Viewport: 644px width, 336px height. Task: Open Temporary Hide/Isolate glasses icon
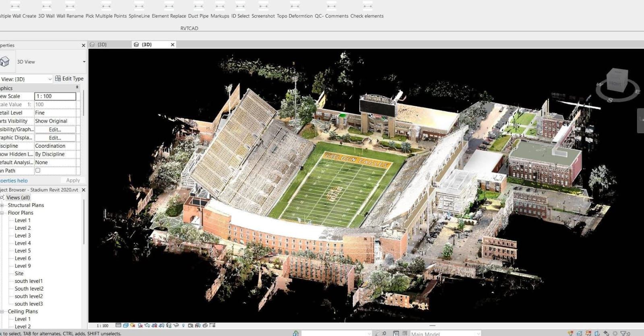tap(176, 325)
